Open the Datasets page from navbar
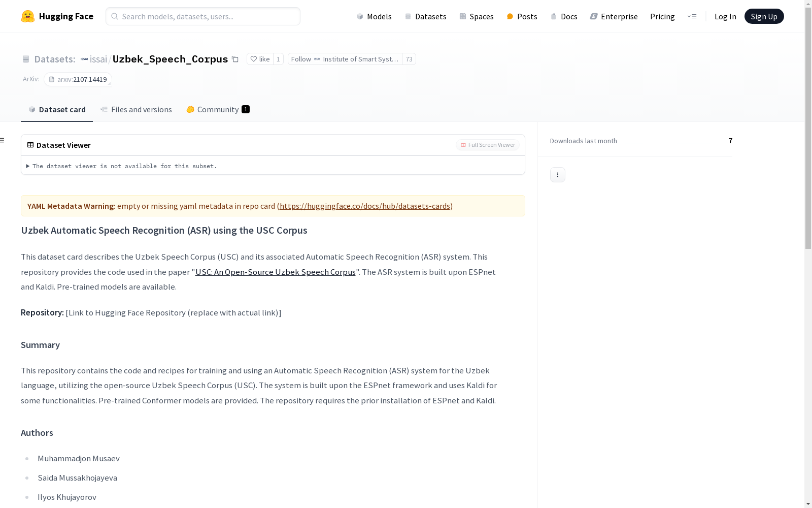Image resolution: width=812 pixels, height=508 pixels. 425,16
